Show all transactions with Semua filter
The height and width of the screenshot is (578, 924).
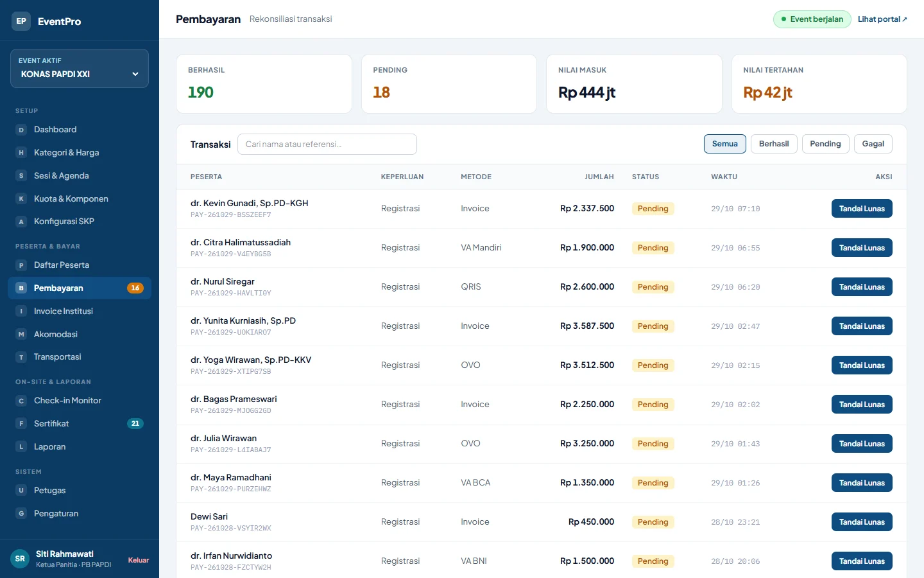coord(725,144)
